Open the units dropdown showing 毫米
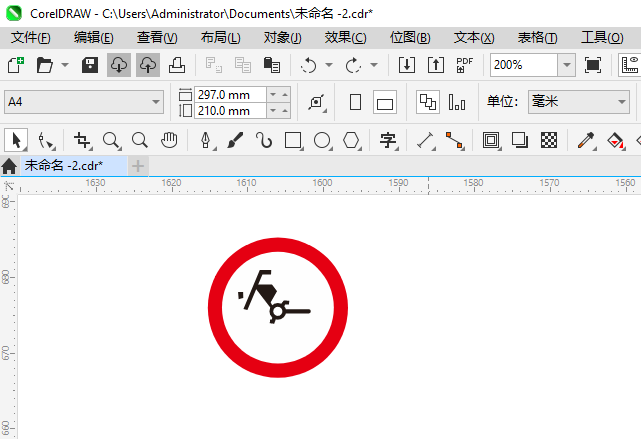The height and width of the screenshot is (439, 641). [x=578, y=102]
